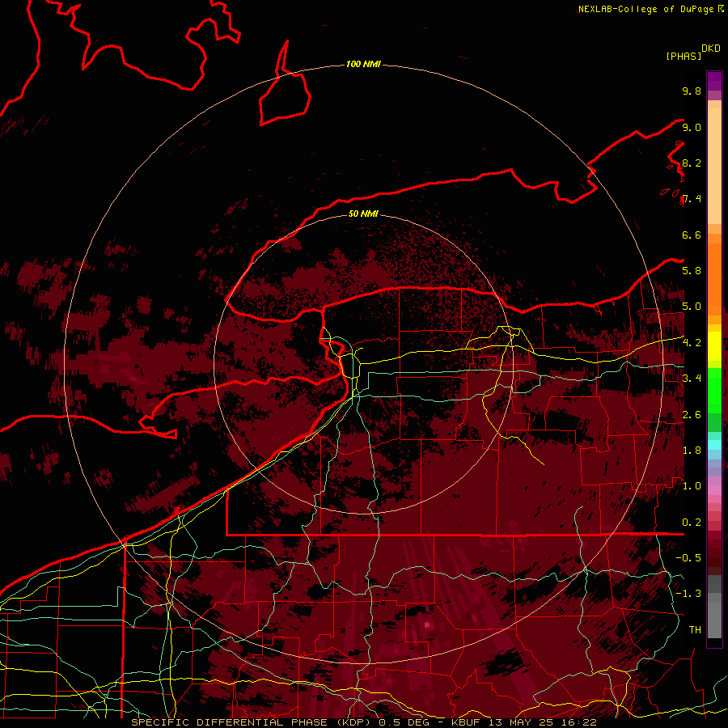This screenshot has height=728, width=728.
Task: Click the 1.0 value on color scale
Action: [x=692, y=486]
